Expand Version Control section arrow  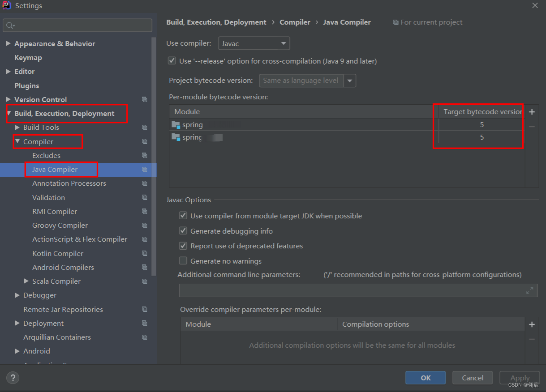8,99
